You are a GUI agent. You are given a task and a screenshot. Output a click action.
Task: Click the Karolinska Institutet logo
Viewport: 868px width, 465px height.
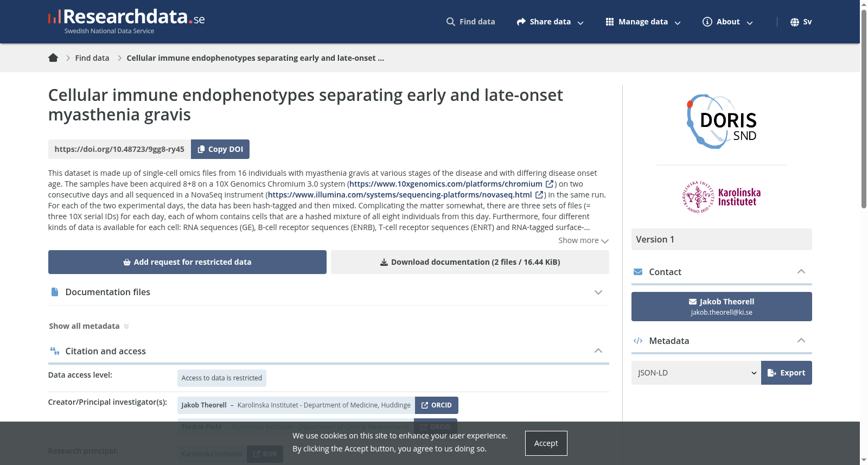pos(722,197)
